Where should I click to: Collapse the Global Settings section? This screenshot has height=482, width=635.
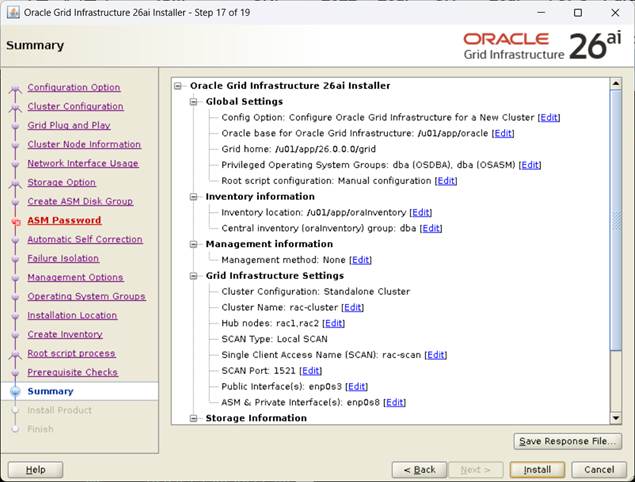coord(194,102)
